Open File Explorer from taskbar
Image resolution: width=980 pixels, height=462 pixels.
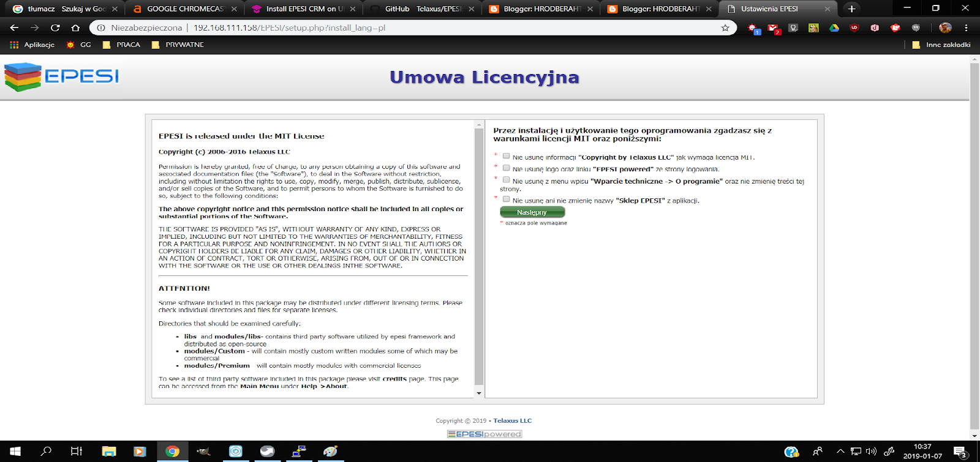[109, 452]
